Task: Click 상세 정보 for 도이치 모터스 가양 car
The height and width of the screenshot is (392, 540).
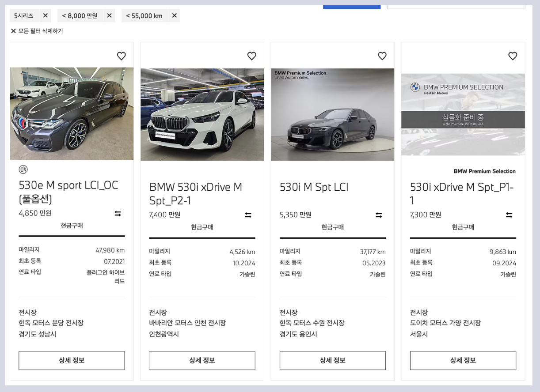Action: pyautogui.click(x=463, y=360)
